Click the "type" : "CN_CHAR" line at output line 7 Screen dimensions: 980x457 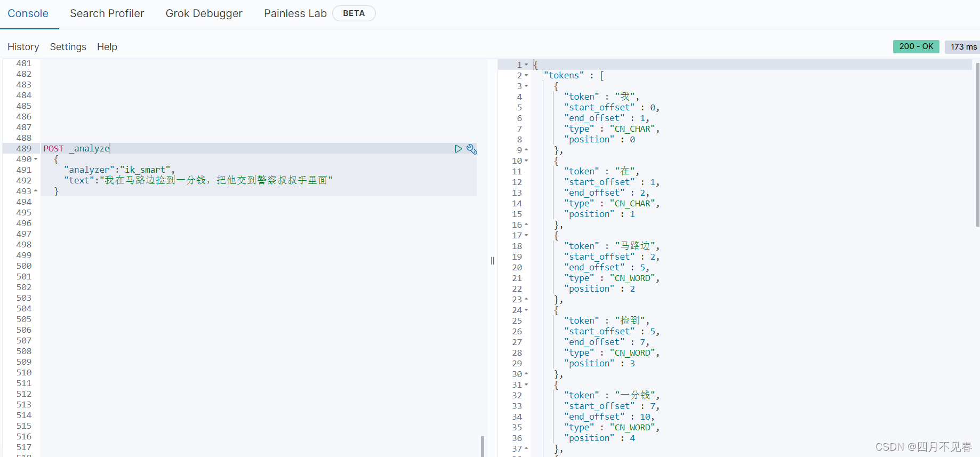tap(612, 129)
